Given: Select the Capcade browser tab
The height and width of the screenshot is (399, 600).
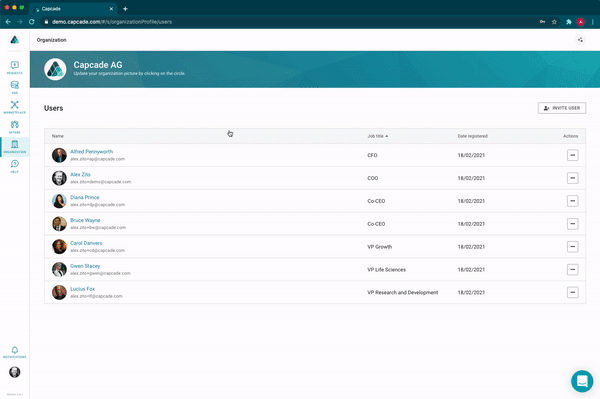Looking at the screenshot, I should (73, 9).
